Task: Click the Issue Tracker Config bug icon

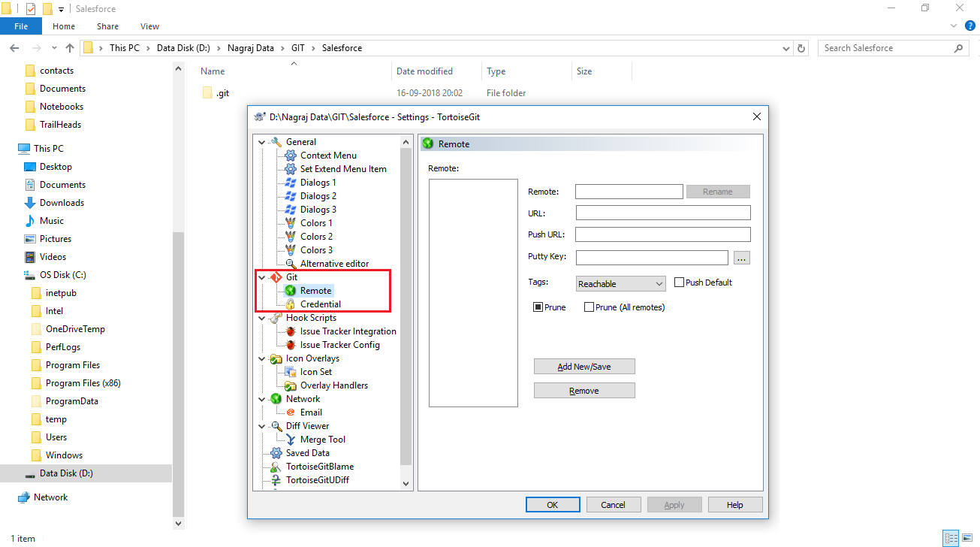Action: pyautogui.click(x=290, y=345)
